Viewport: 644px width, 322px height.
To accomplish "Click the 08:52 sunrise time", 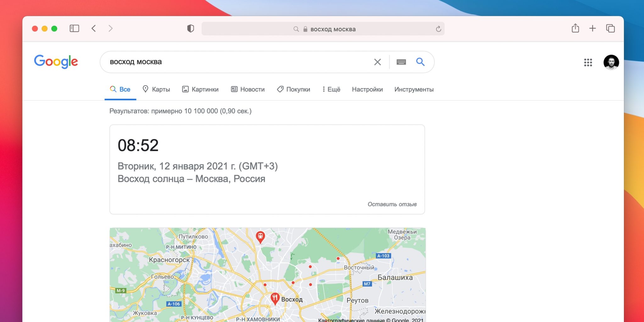I will click(138, 145).
